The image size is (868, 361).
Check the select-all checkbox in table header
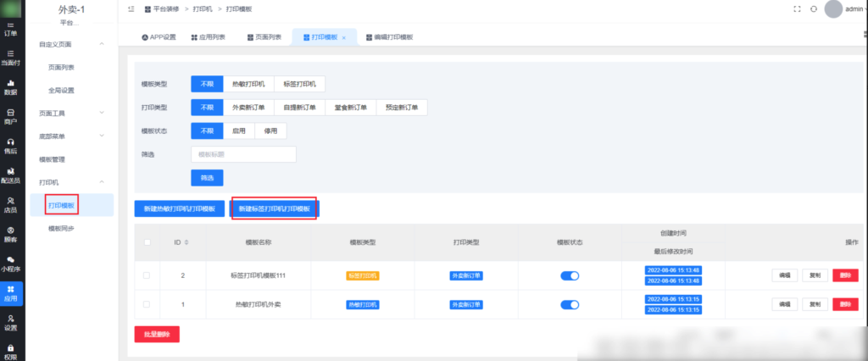[x=147, y=242]
